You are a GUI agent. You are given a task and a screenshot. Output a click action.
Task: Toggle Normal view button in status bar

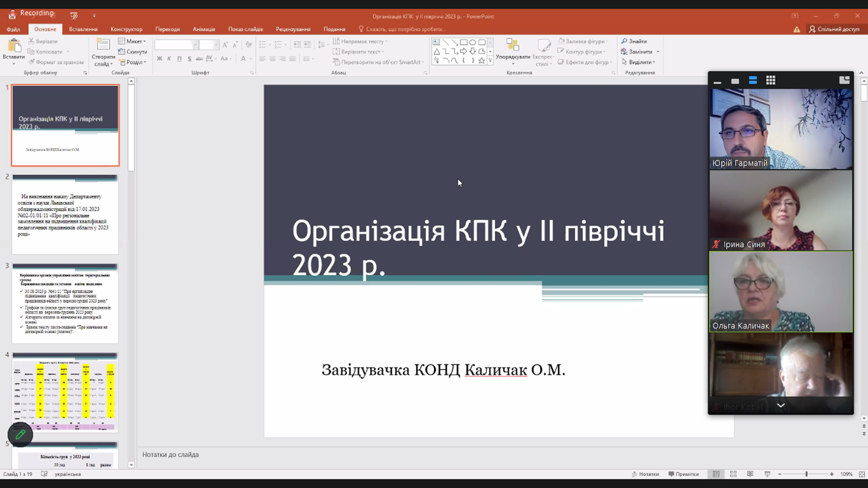pos(716,475)
